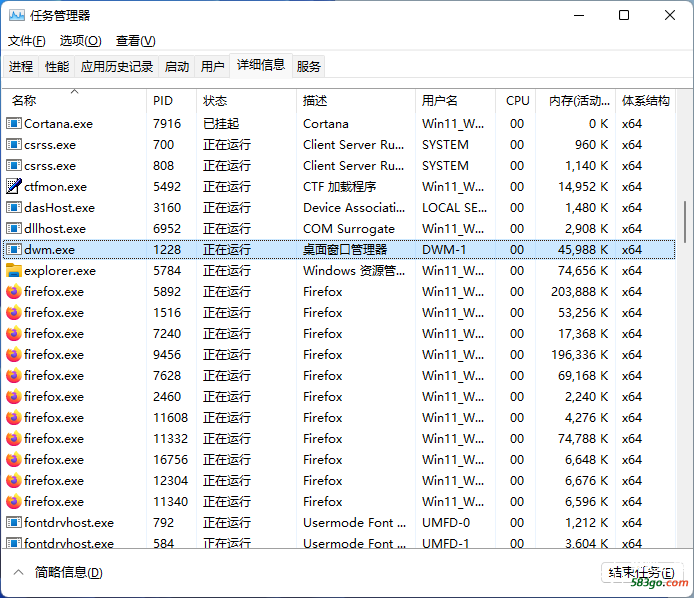Viewport: 694px width, 598px height.
Task: Click the Firefox icon for PID 1516
Action: (14, 313)
